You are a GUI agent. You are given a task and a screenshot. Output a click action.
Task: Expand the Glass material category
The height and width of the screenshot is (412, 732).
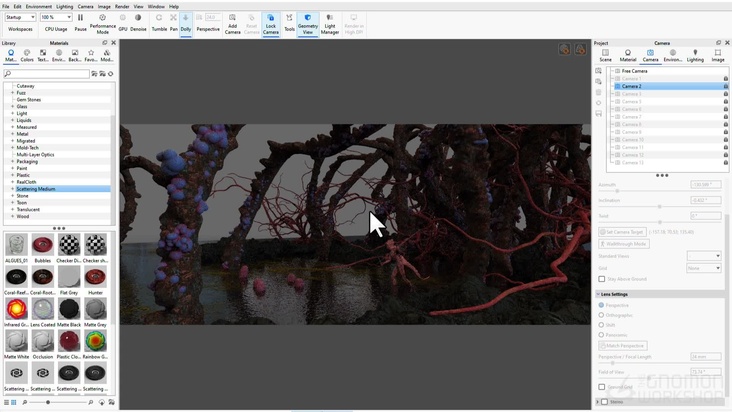point(13,106)
